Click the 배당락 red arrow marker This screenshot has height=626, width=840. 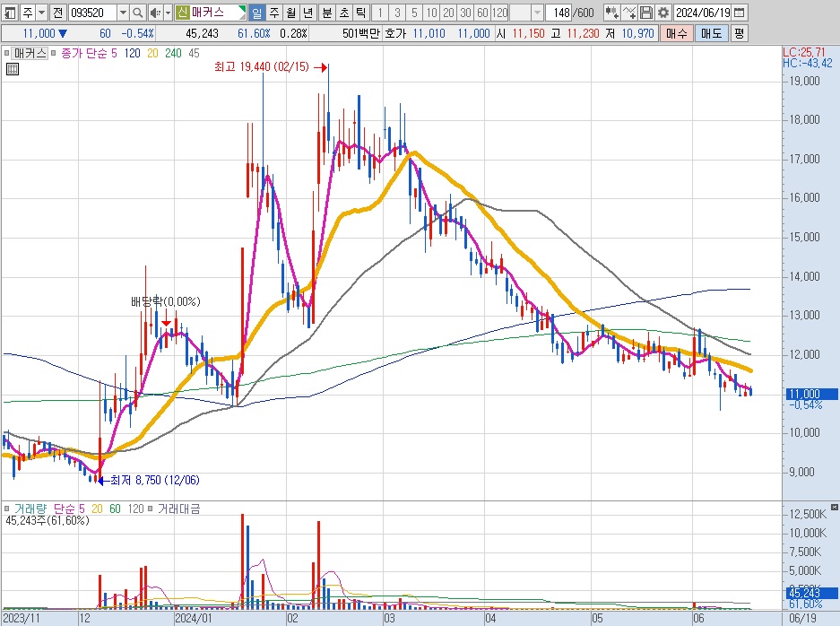click(166, 323)
